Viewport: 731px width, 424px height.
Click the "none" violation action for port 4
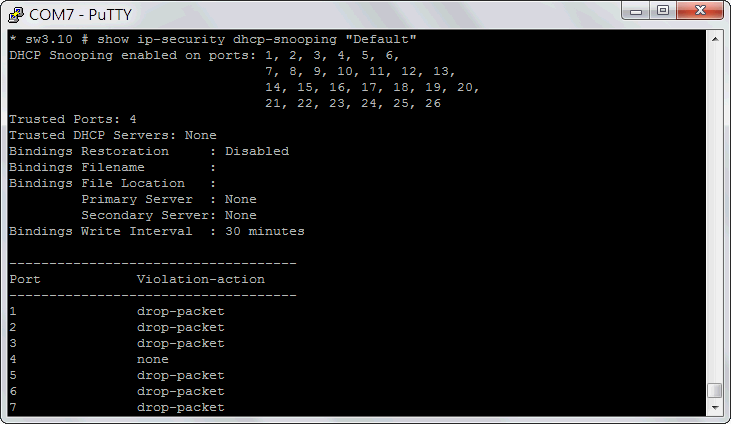pos(152,359)
